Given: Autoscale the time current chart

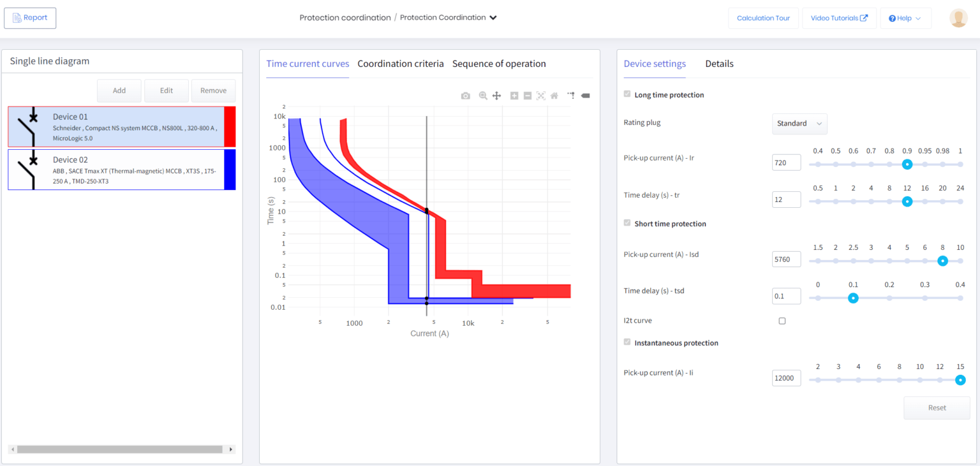Looking at the screenshot, I should (x=540, y=95).
